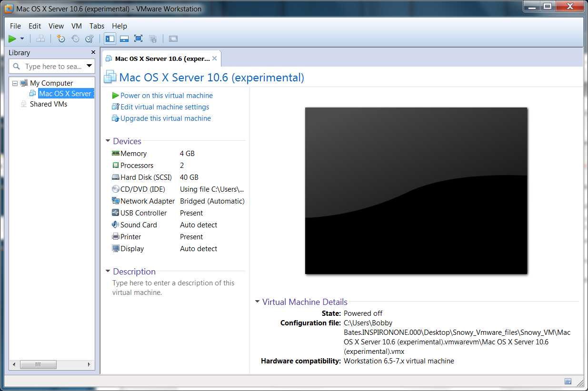This screenshot has width=588, height=391.
Task: Click library scrollbar left arrow
Action: 14,365
